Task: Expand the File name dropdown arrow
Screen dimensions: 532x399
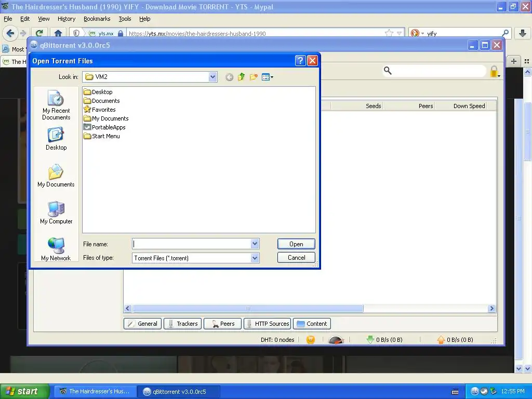Action: (x=255, y=244)
